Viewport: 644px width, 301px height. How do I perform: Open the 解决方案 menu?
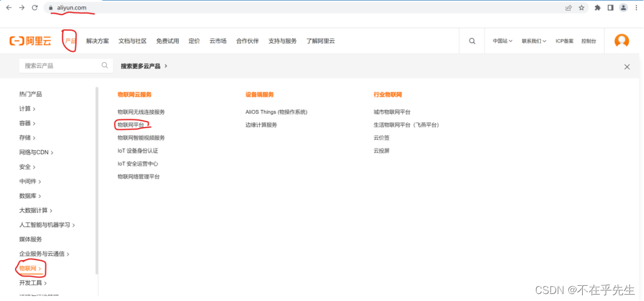98,41
